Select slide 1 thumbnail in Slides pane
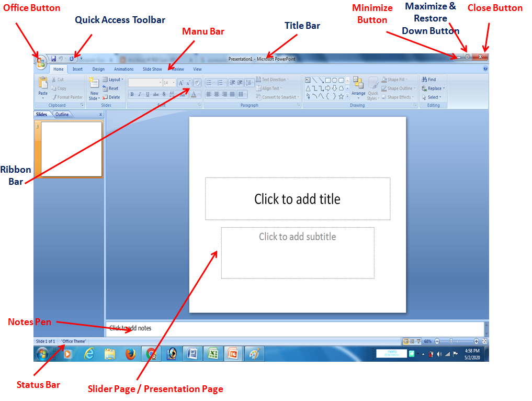Viewport: 532px width, 401px height. (71, 149)
